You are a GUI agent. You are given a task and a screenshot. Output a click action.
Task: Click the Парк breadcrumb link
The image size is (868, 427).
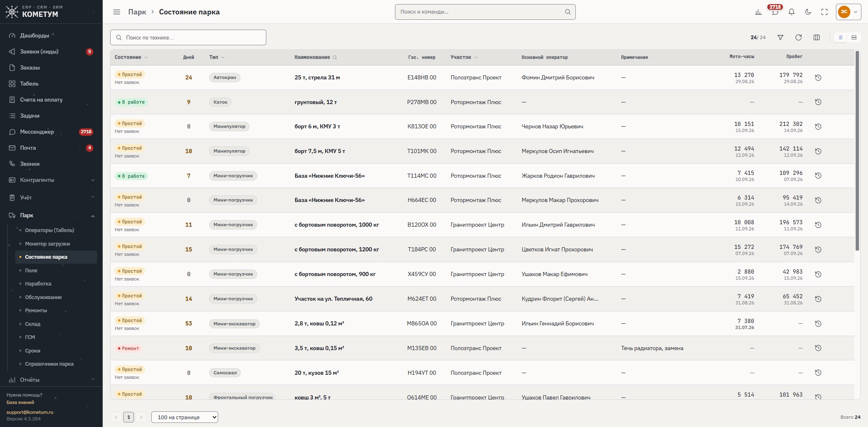tap(137, 12)
